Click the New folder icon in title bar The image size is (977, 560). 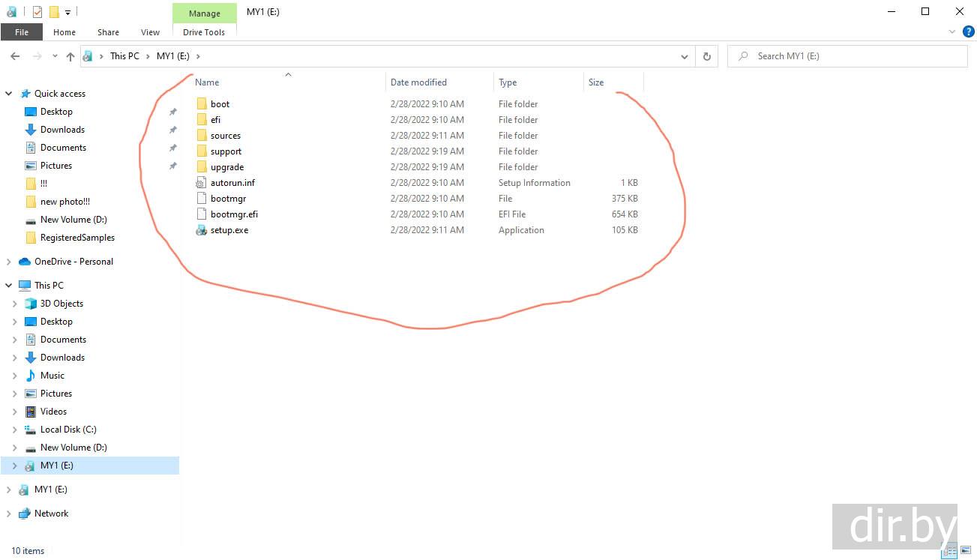53,12
